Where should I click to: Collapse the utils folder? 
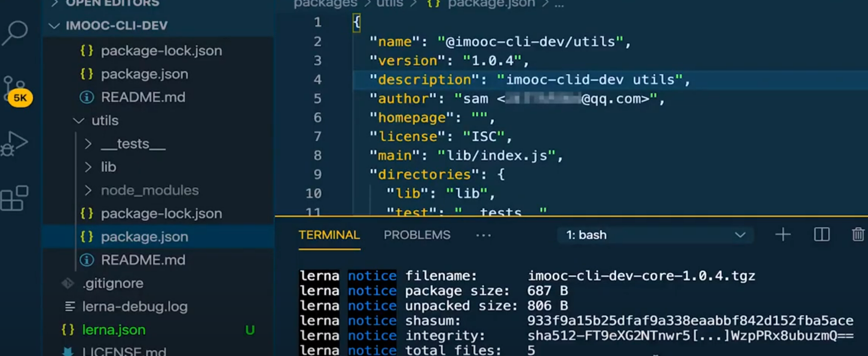click(x=158, y=120)
